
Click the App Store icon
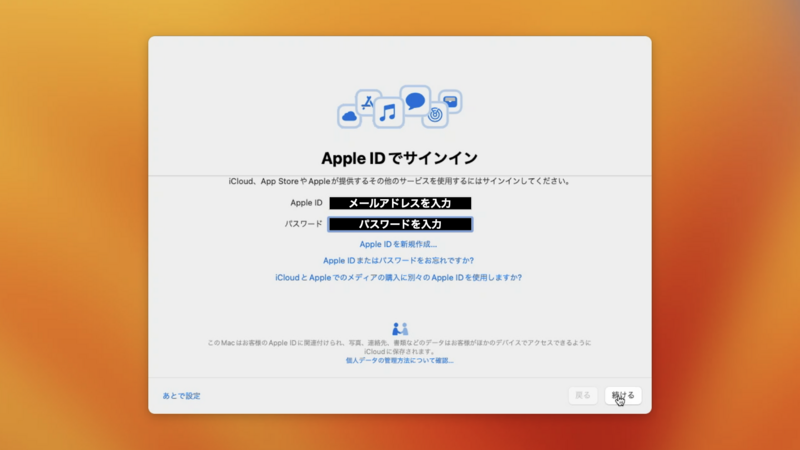(x=367, y=102)
